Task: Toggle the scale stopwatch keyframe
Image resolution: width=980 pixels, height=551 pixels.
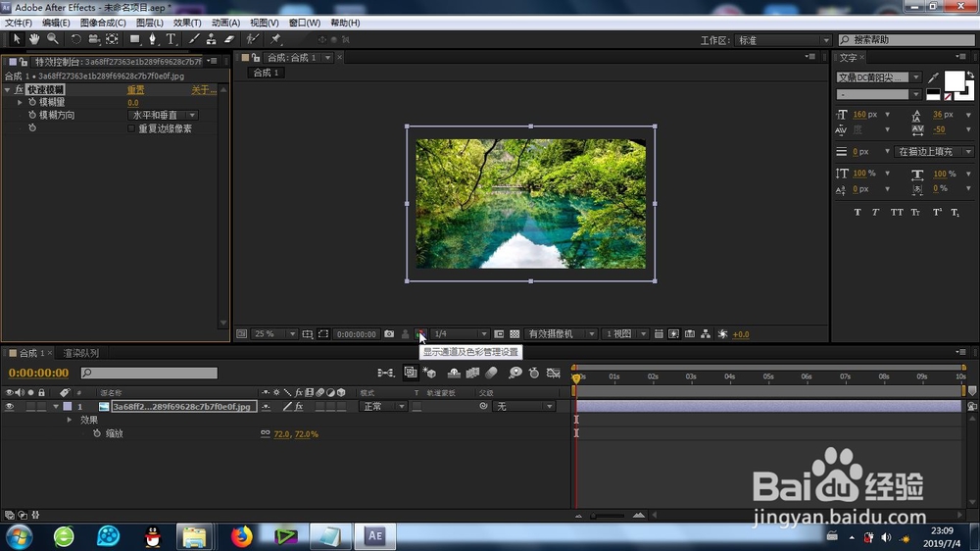Action: [x=97, y=432]
